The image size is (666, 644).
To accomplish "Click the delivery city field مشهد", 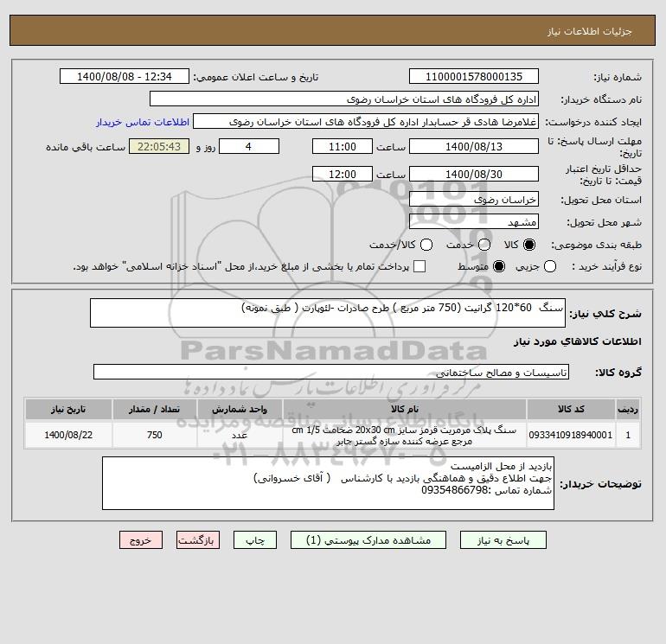I will 474,222.
